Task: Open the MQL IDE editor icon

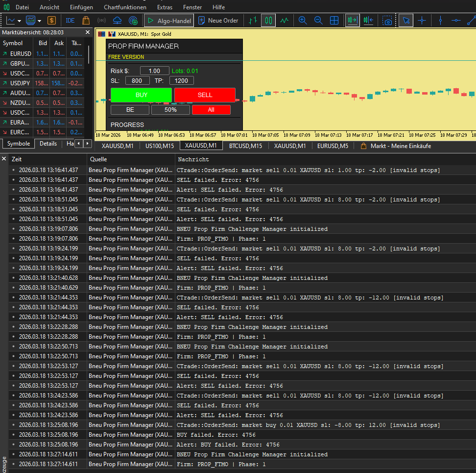Action: [70, 21]
